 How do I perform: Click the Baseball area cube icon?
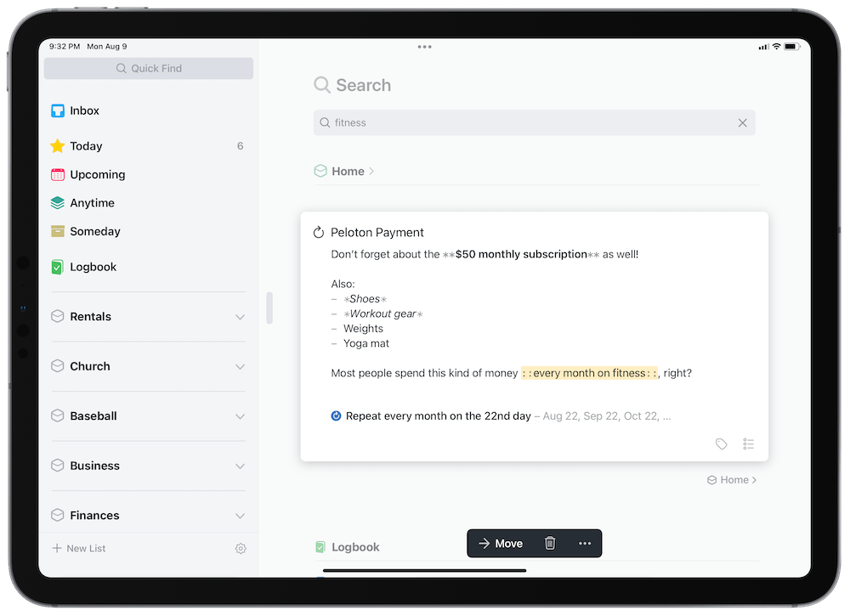click(x=58, y=416)
